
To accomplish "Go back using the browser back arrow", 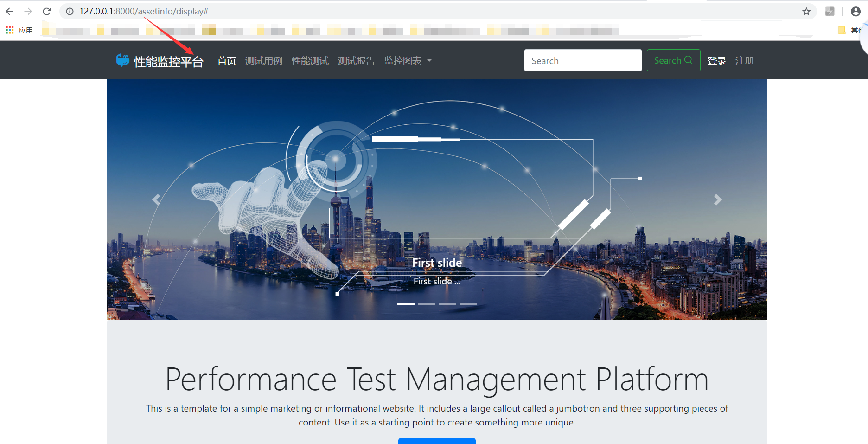I will (9, 11).
